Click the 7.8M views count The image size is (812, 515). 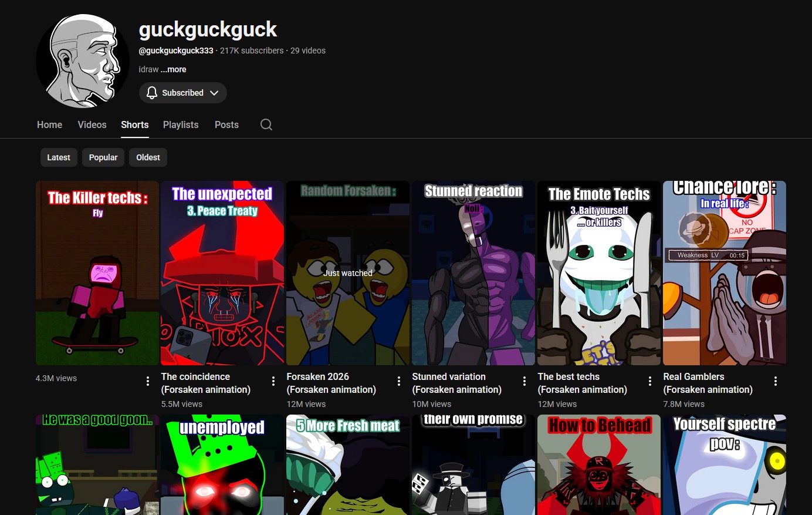pos(684,404)
